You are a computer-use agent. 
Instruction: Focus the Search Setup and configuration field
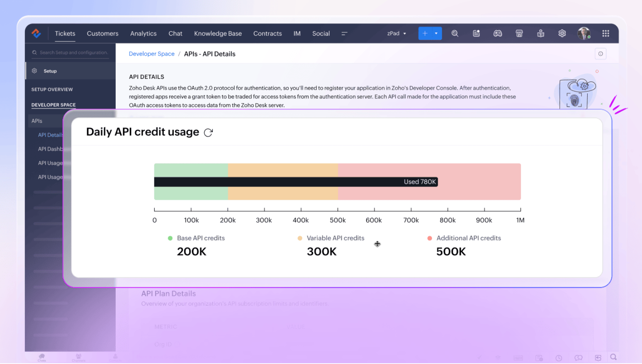coord(71,53)
